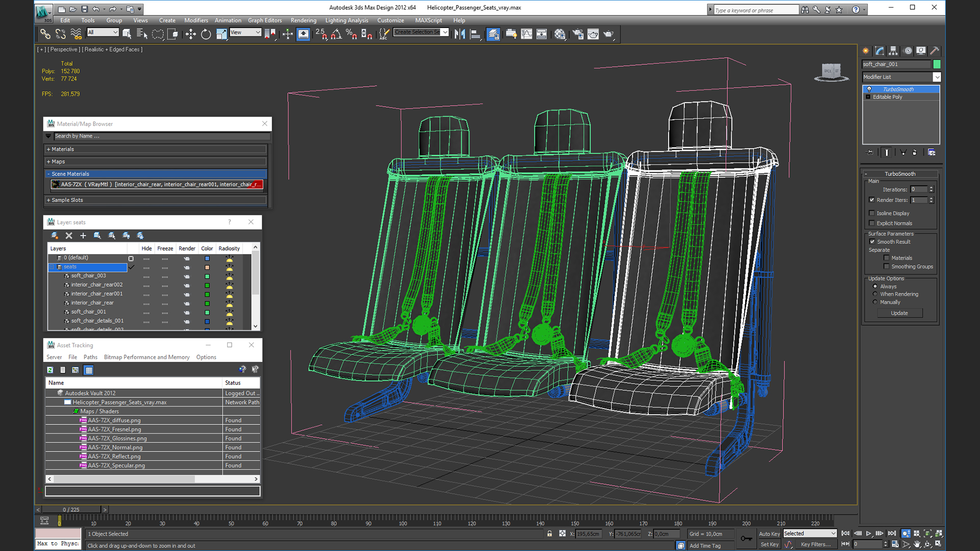The width and height of the screenshot is (980, 551).
Task: Open the Rendering menu
Action: (303, 20)
